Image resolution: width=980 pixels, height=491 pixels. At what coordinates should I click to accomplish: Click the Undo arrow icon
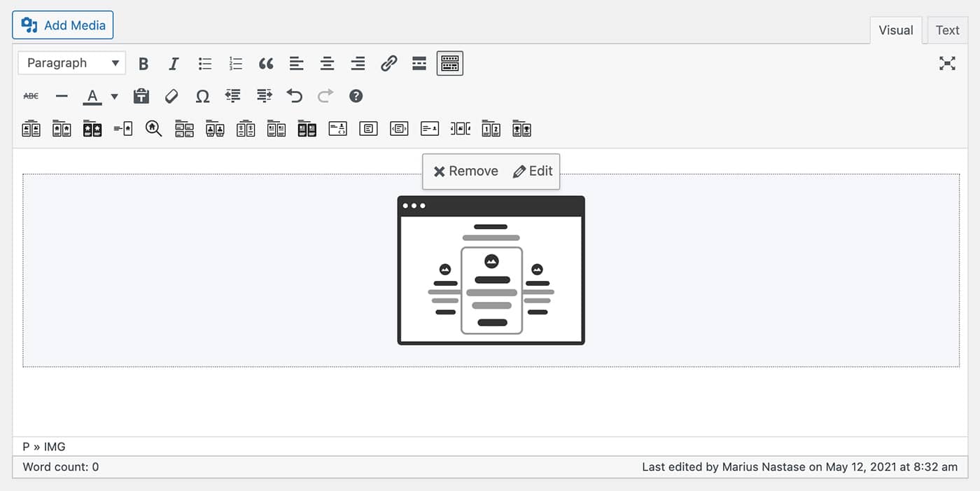(295, 96)
